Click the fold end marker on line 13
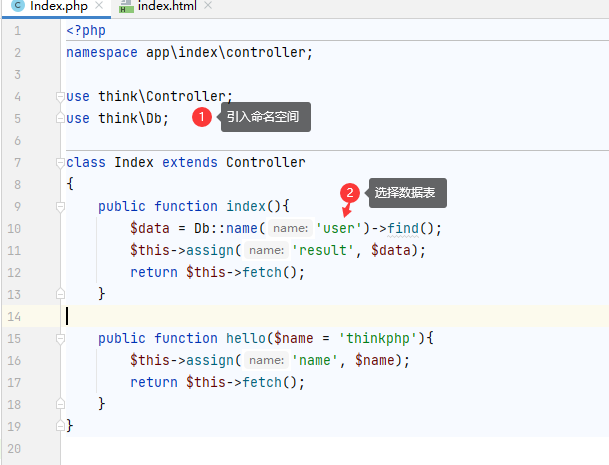The width and height of the screenshot is (609, 465). pyautogui.click(x=61, y=294)
